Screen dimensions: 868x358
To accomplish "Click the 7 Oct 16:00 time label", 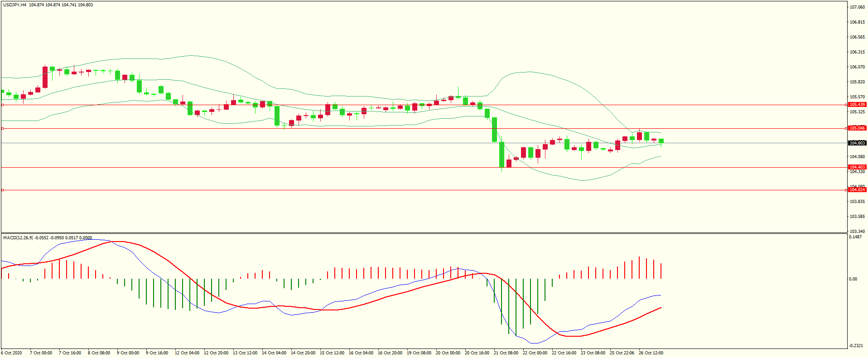I will click(70, 353).
